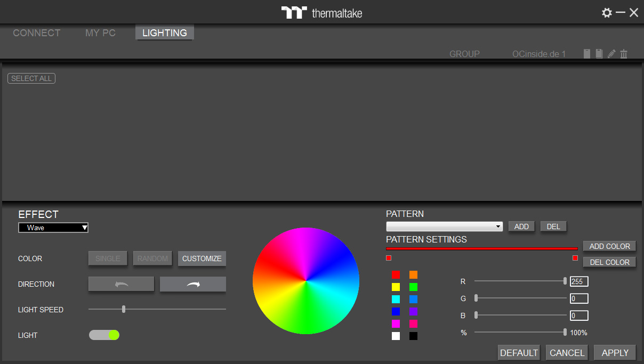Switch to the MY PC tab
This screenshot has height=364, width=644.
pos(100,33)
